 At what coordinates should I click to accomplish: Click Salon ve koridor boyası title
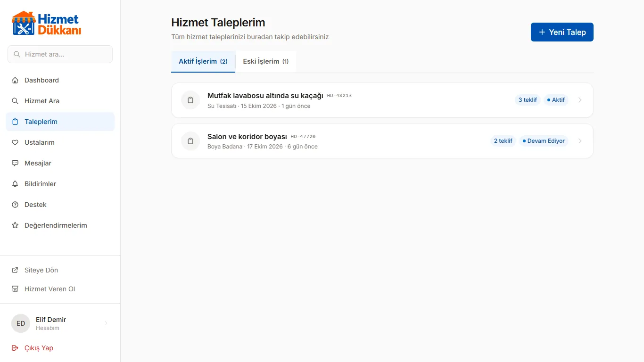pyautogui.click(x=247, y=137)
